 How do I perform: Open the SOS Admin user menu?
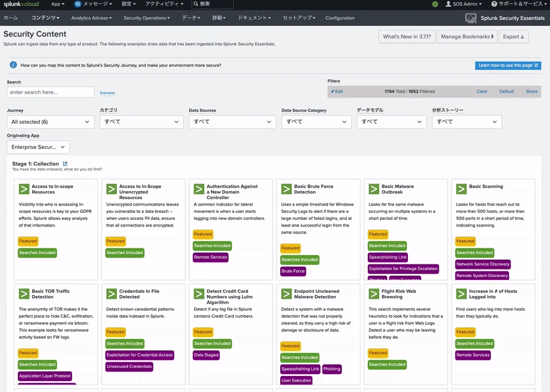coord(463,4)
